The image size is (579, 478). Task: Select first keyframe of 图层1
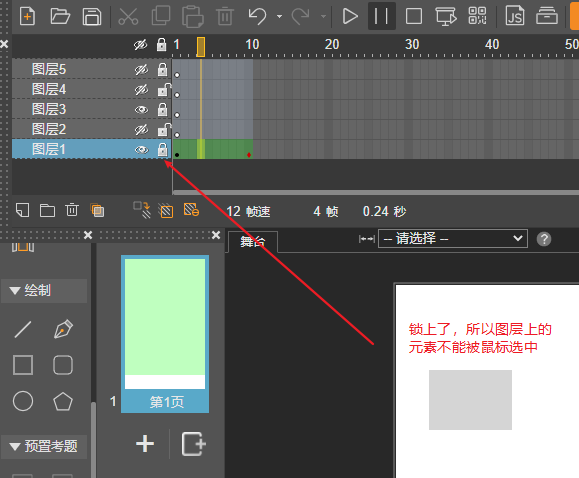point(177,155)
